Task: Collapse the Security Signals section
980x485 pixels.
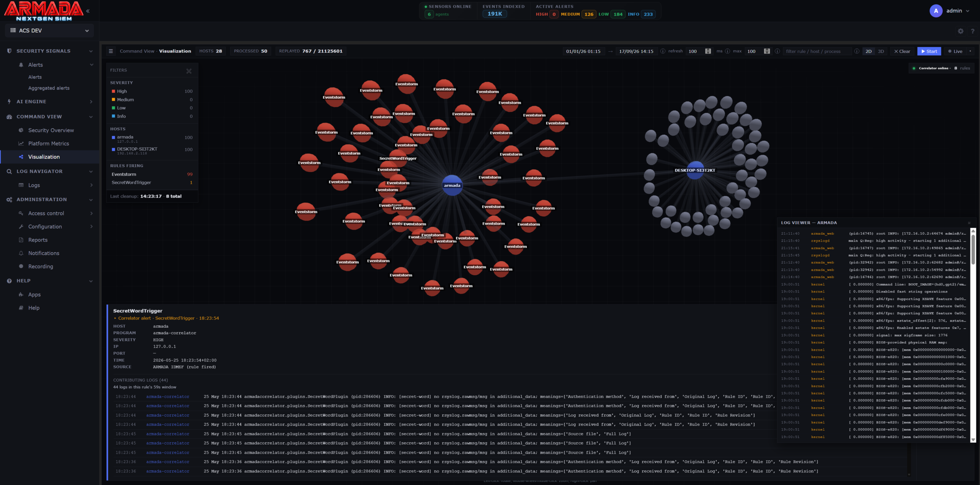Action: tap(50, 51)
